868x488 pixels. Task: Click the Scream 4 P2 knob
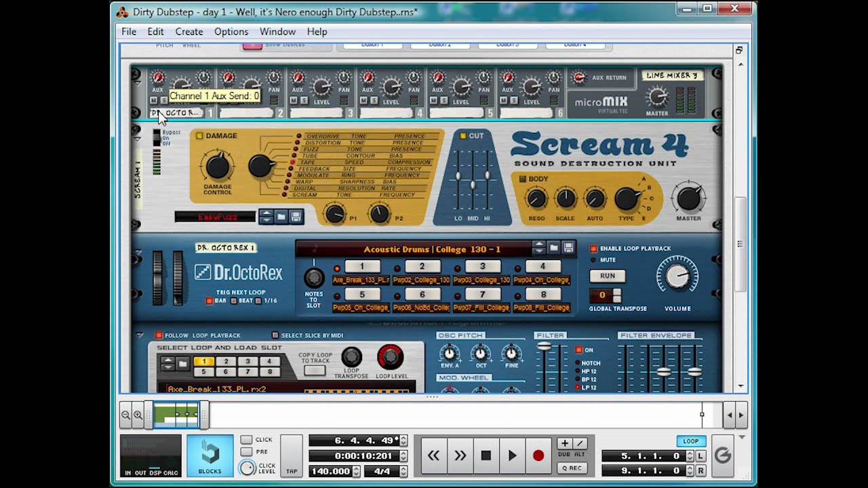tap(379, 214)
